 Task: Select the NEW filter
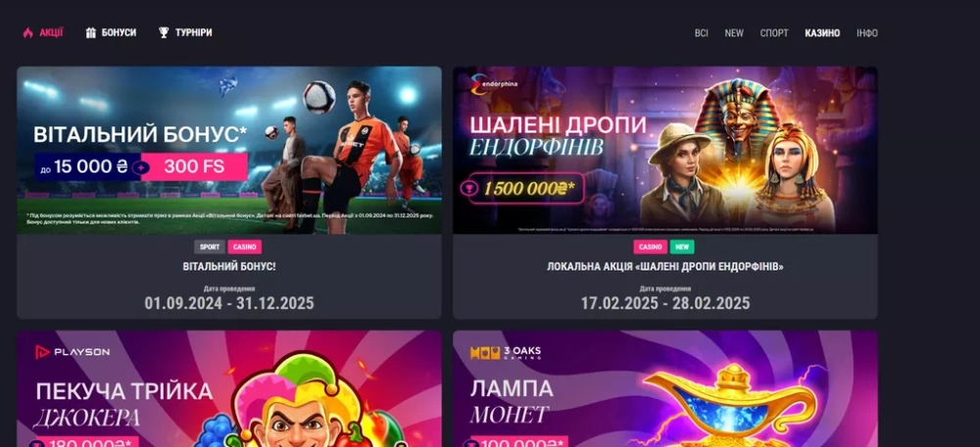point(734,33)
